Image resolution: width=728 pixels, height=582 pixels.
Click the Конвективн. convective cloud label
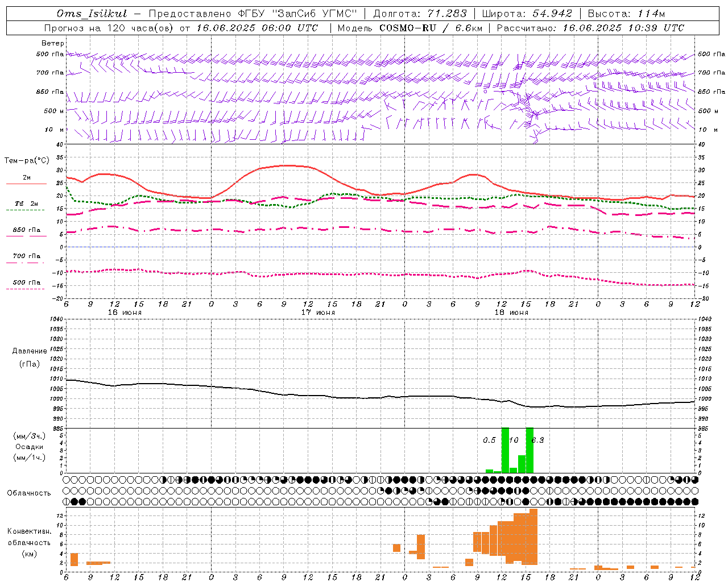tap(30, 531)
